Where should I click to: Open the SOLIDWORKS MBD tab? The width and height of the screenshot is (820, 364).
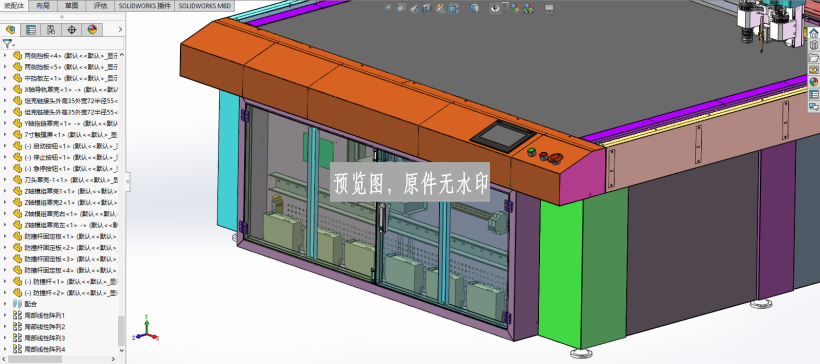[204, 6]
